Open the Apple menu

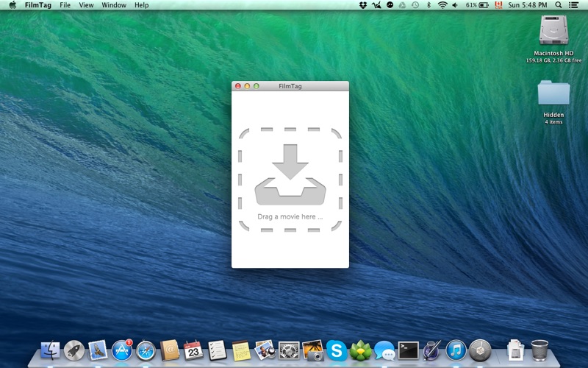[x=12, y=5]
